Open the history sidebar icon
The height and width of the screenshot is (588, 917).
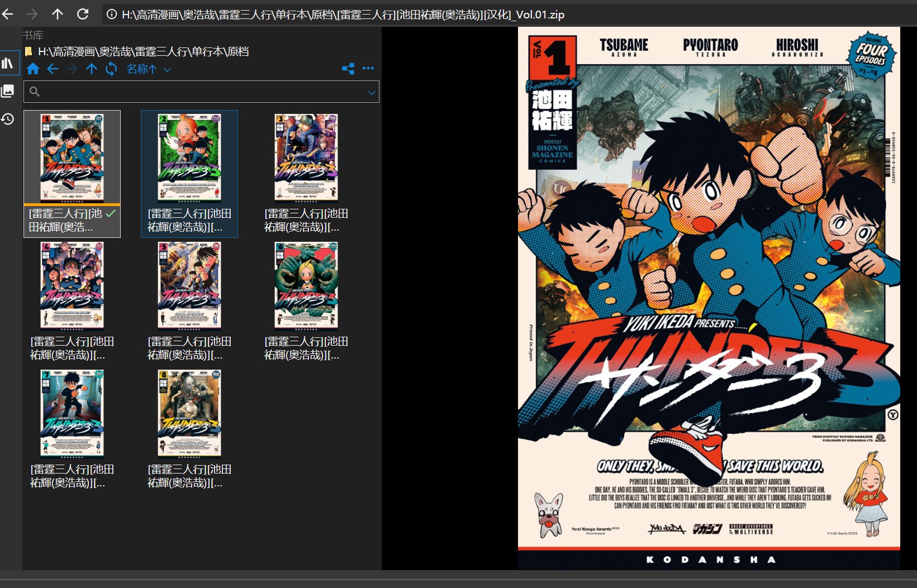tap(8, 118)
